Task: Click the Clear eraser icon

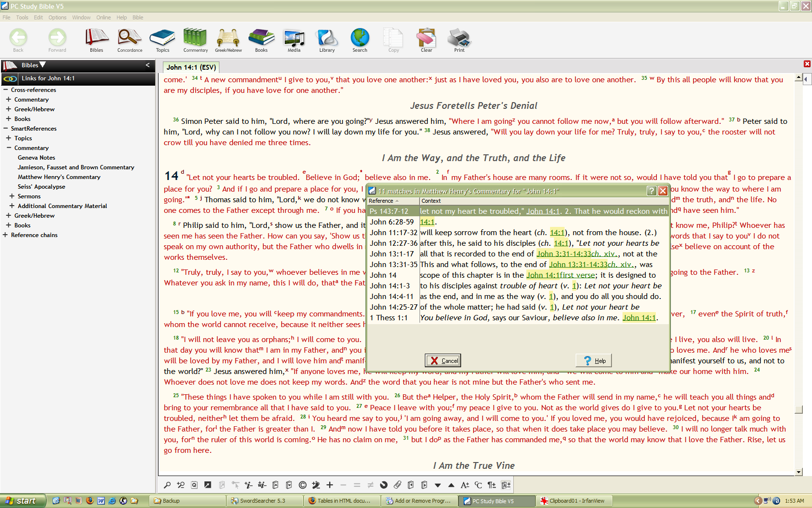Action: [426, 40]
